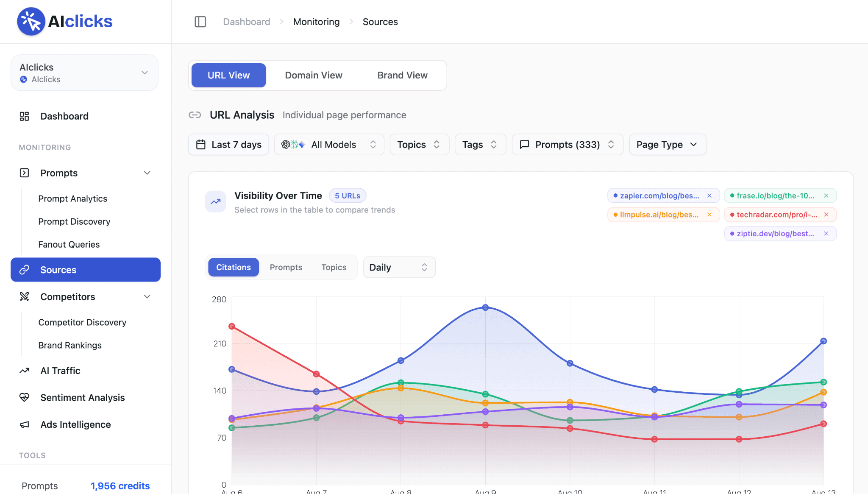
Task: Remove the zapier.com URL chip
Action: pyautogui.click(x=709, y=195)
